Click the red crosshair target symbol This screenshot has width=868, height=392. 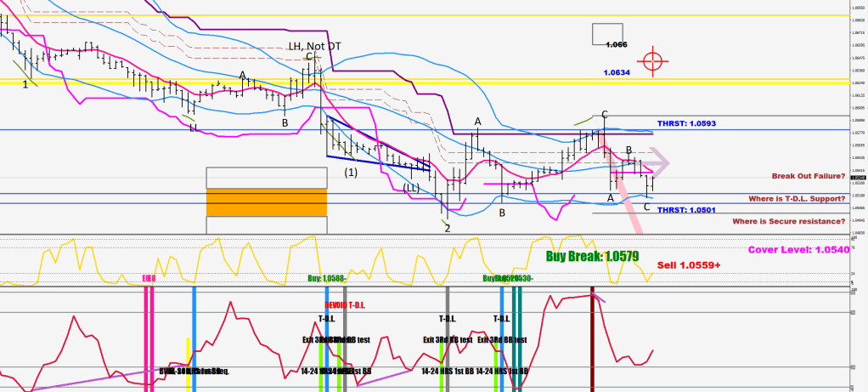[x=652, y=61]
